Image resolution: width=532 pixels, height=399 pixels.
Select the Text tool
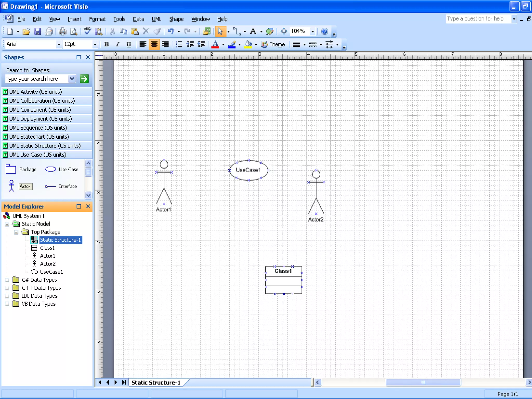(253, 31)
